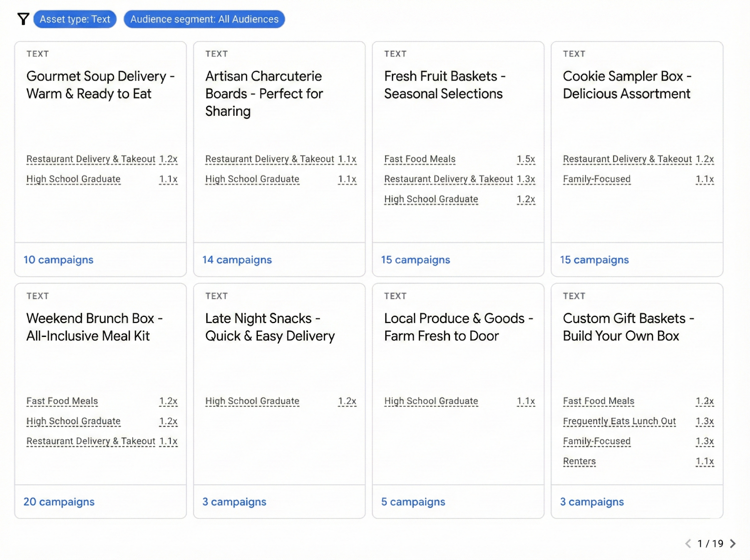View 3 campaigns under Custom Gift Baskets
This screenshot has width=750, height=560.
(x=592, y=502)
